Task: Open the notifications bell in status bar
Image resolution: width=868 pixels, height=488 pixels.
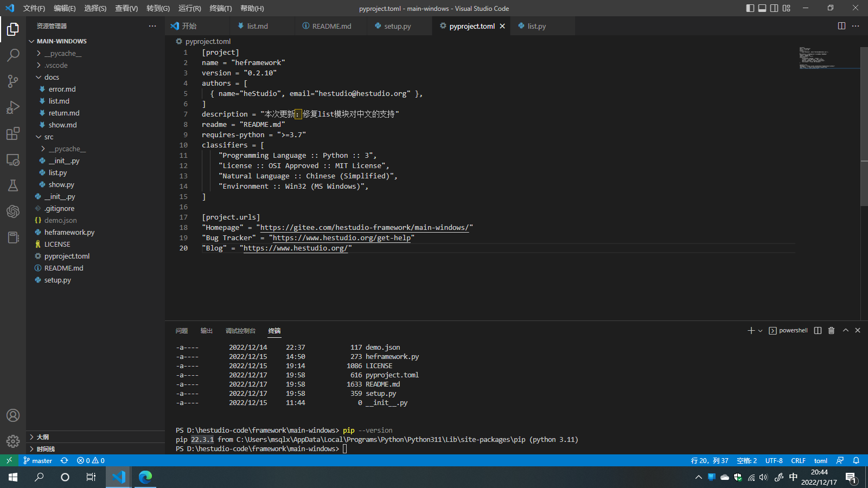Action: point(856,460)
